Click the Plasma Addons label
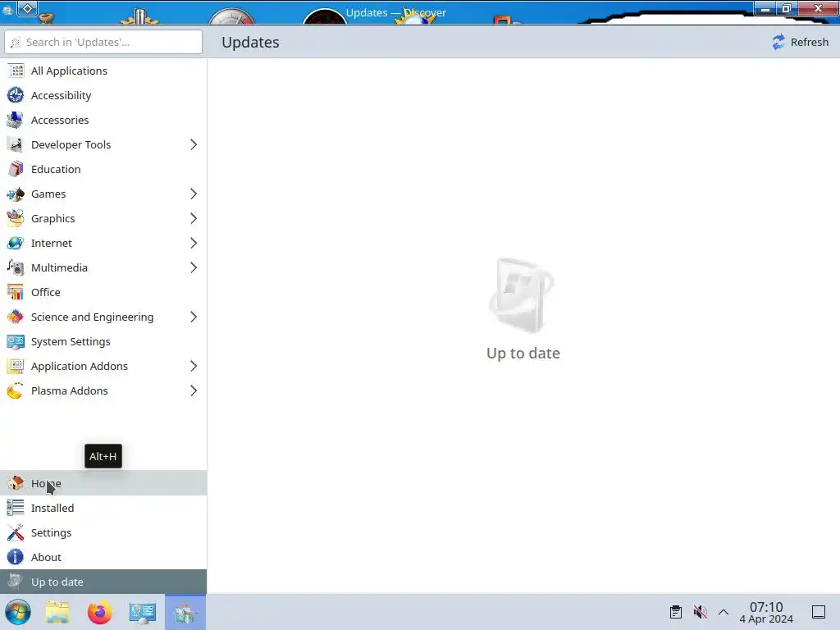Image resolution: width=840 pixels, height=630 pixels. coord(70,391)
